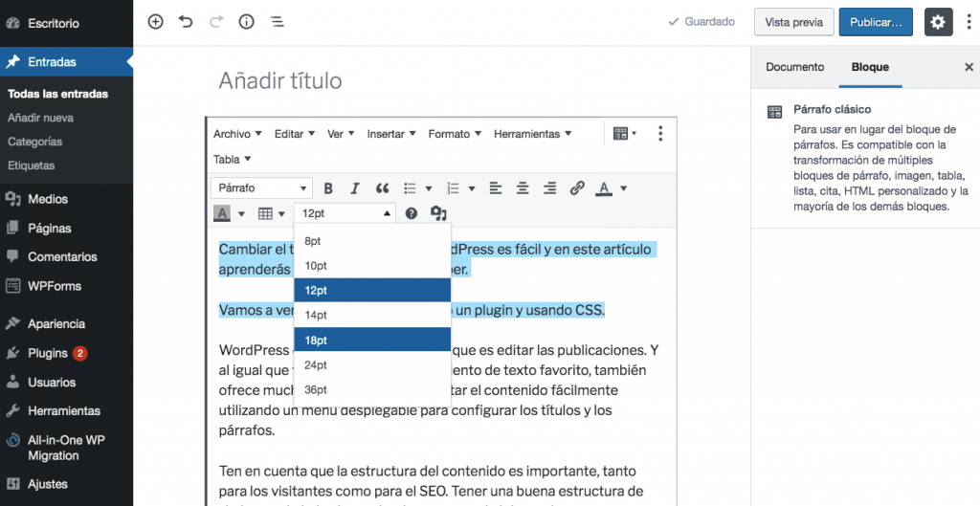Select 18pt font size
This screenshot has width=980, height=506.
pos(372,340)
